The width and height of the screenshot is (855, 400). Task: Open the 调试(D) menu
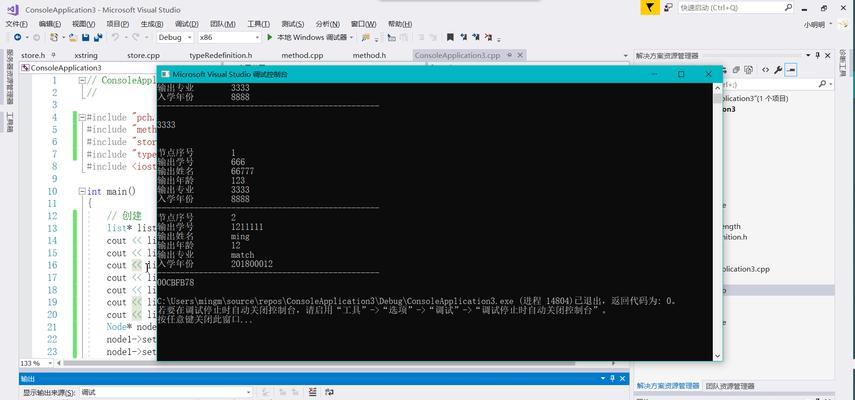click(x=186, y=24)
